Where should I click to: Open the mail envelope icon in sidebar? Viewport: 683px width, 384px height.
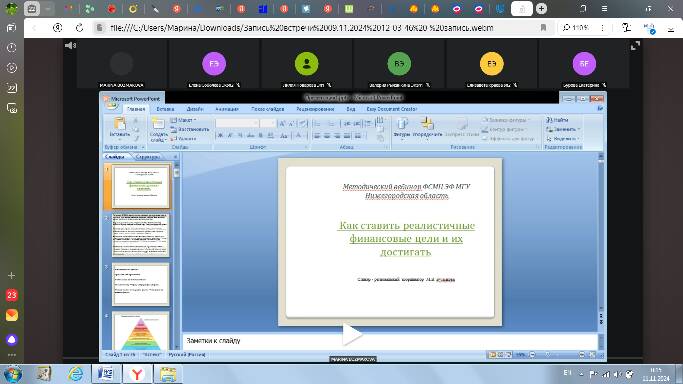tap(12, 315)
